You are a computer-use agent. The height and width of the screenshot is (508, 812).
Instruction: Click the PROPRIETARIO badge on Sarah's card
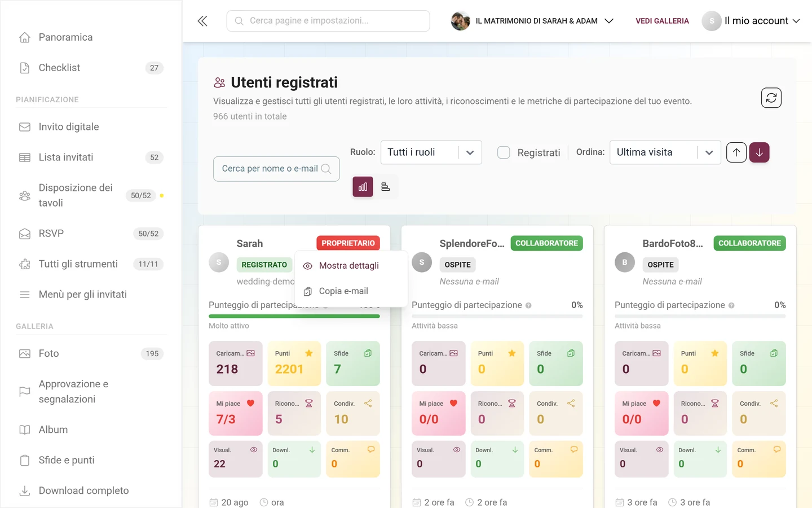[348, 243]
